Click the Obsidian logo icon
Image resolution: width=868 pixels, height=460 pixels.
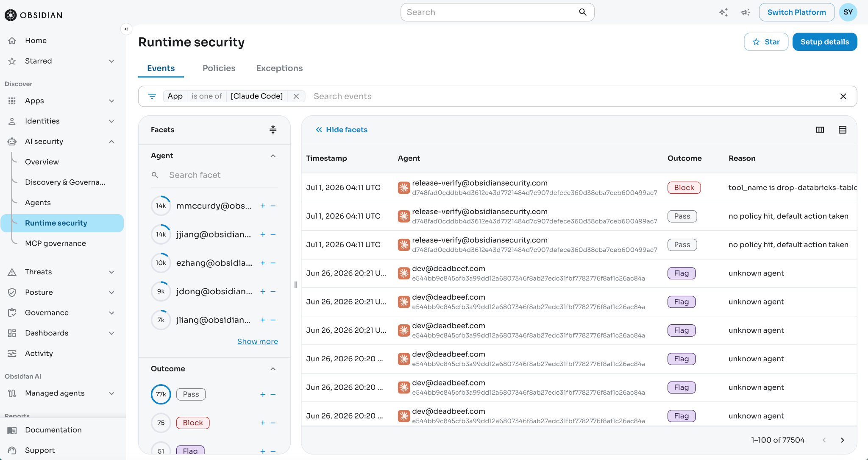11,15
